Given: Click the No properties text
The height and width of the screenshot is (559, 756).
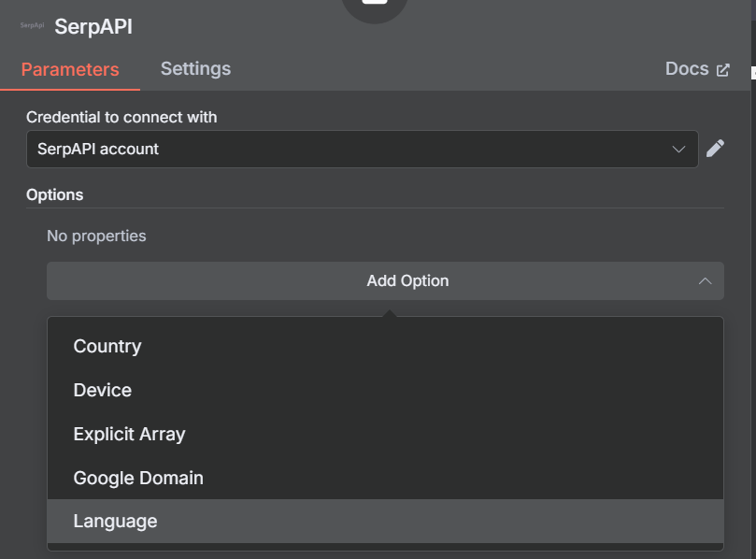Looking at the screenshot, I should point(96,236).
